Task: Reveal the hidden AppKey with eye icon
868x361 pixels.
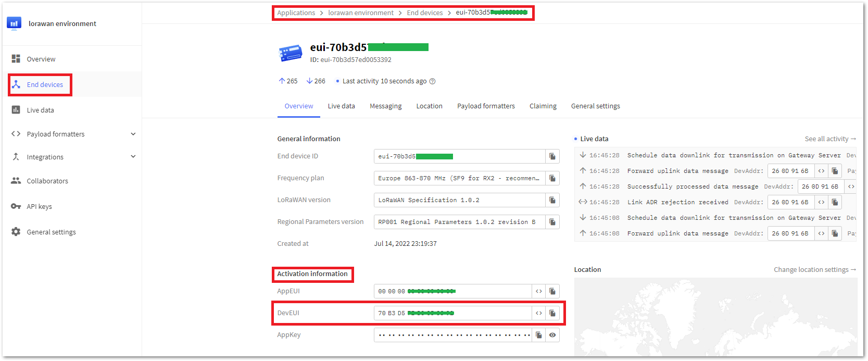Action: coord(552,335)
